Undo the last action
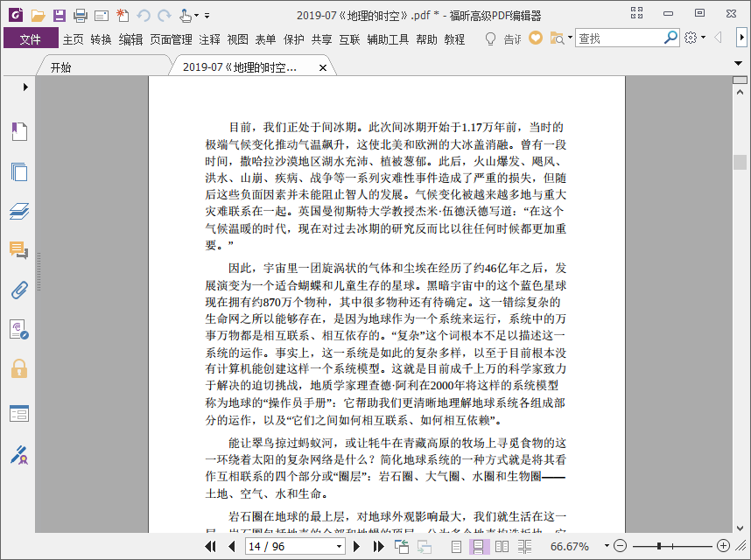The image size is (751, 560). tap(144, 16)
